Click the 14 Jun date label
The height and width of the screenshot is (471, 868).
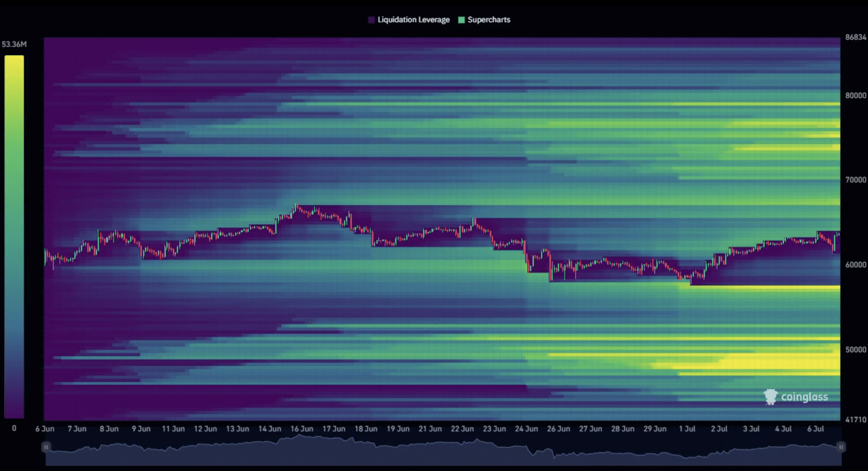coord(270,429)
